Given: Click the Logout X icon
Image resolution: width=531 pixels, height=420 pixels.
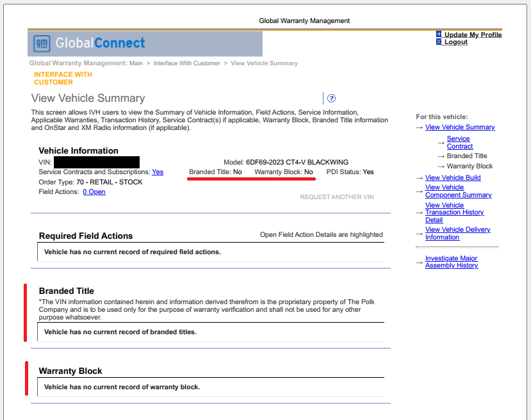Looking at the screenshot, I should coord(439,42).
